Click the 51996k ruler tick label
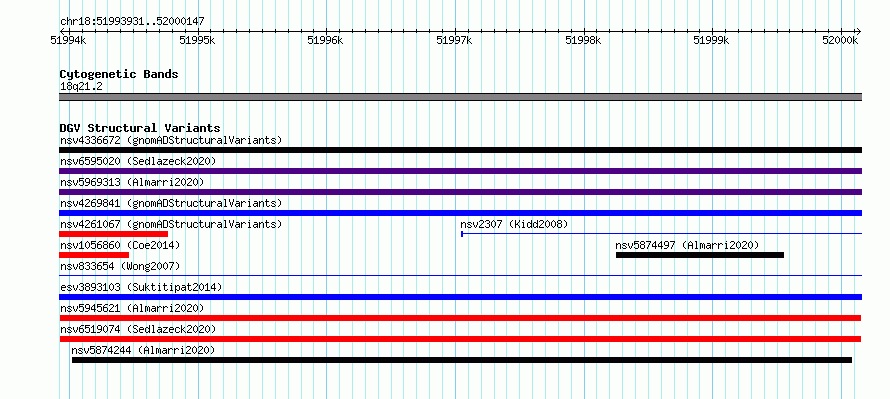This screenshot has height=399, width=890. coord(325,40)
